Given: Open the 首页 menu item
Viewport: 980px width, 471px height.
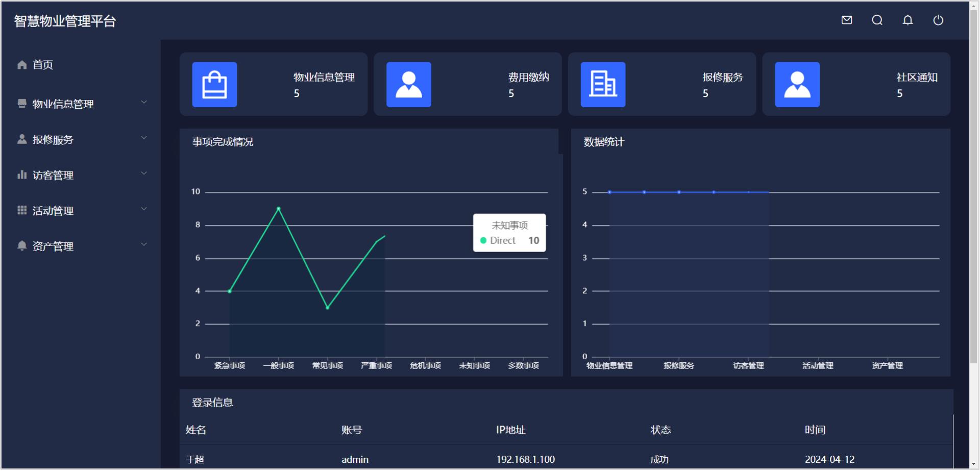Looking at the screenshot, I should (x=43, y=64).
